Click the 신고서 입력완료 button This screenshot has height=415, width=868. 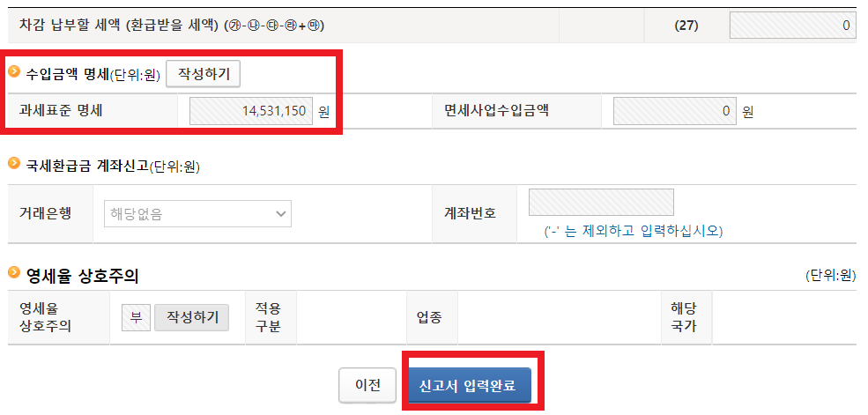(x=470, y=386)
